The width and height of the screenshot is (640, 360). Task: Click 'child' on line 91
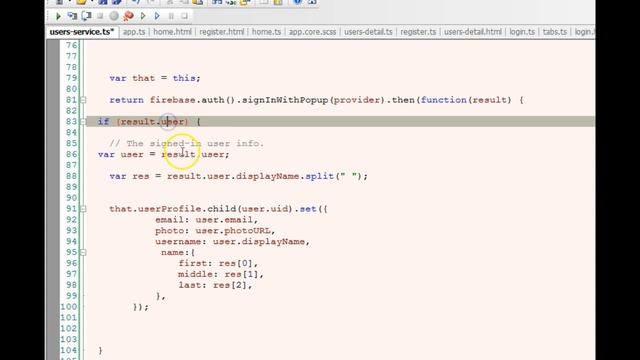point(222,209)
